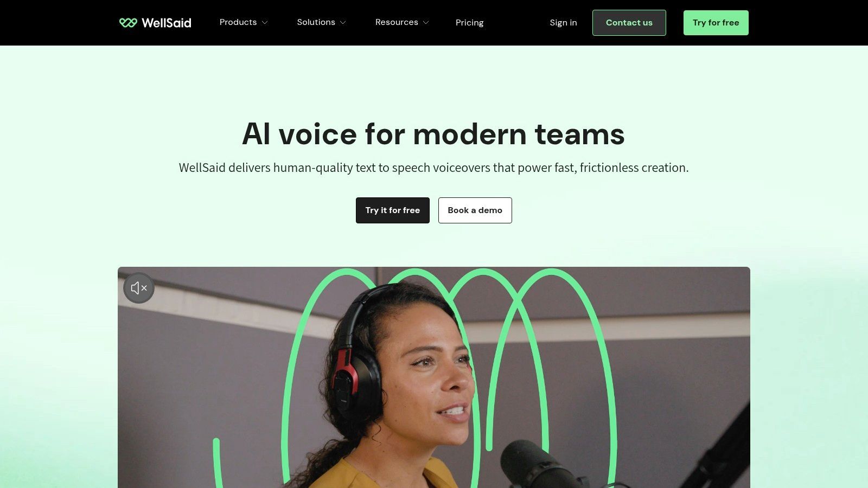Click the Sign in link
Viewport: 868px width, 488px height.
(x=563, y=23)
